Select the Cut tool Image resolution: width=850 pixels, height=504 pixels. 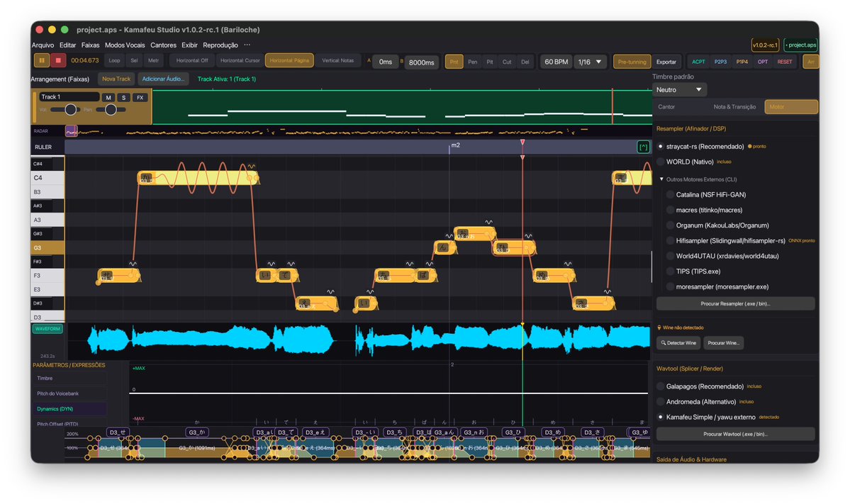click(x=507, y=62)
